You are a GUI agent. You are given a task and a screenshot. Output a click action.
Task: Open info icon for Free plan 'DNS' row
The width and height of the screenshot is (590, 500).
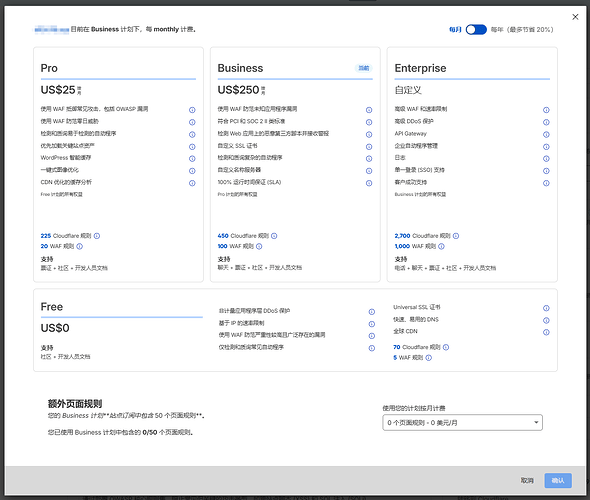tap(546, 320)
